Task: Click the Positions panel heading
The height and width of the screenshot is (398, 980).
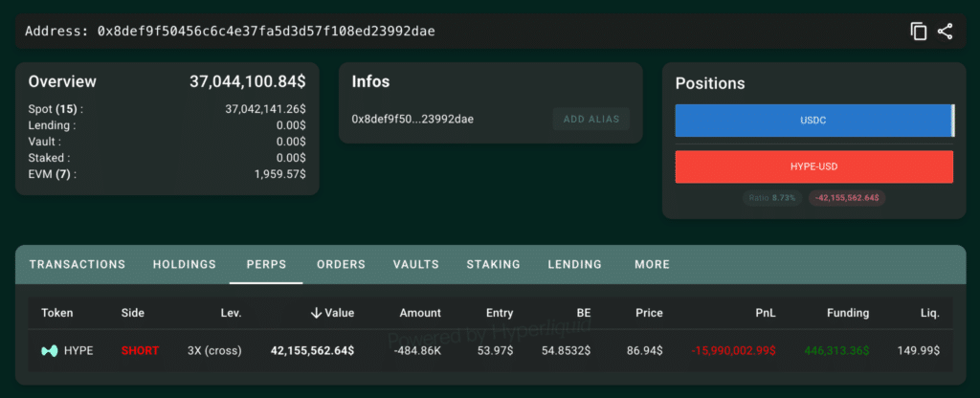Action: point(710,84)
